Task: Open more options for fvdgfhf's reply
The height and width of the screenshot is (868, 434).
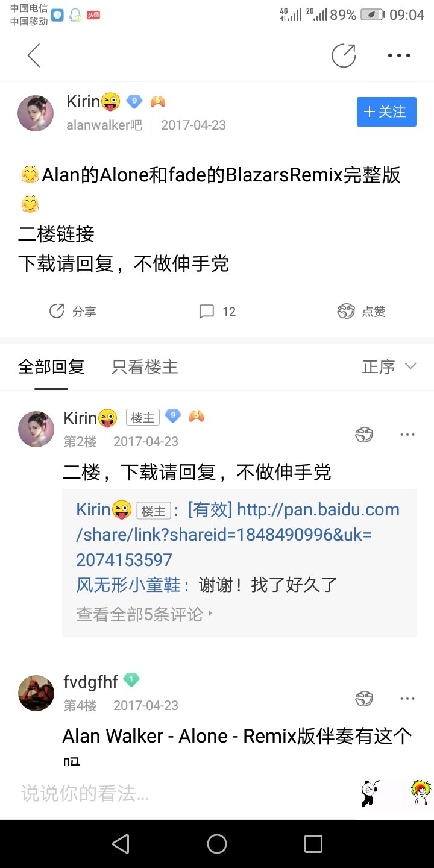Action: (x=407, y=699)
